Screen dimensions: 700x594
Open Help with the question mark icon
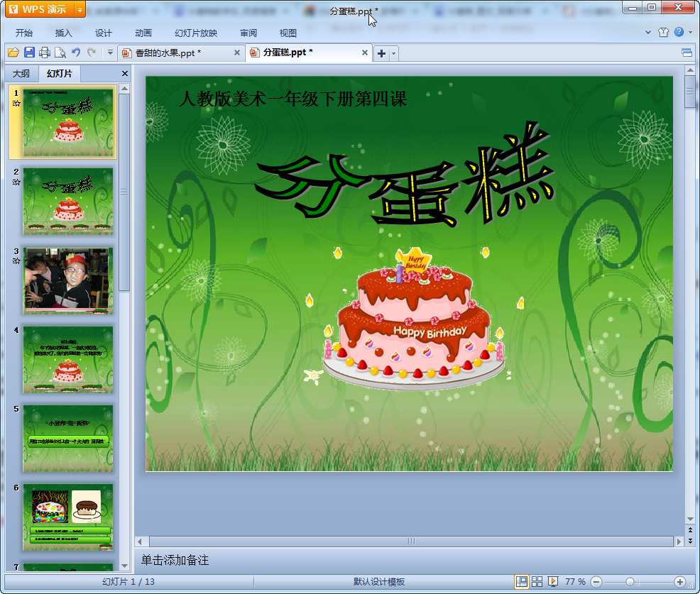pyautogui.click(x=679, y=32)
